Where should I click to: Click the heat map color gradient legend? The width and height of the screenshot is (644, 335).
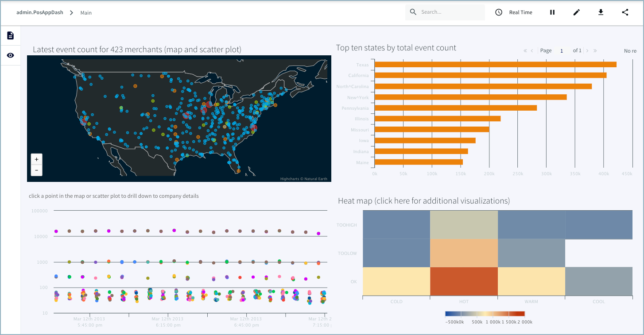[485, 314]
